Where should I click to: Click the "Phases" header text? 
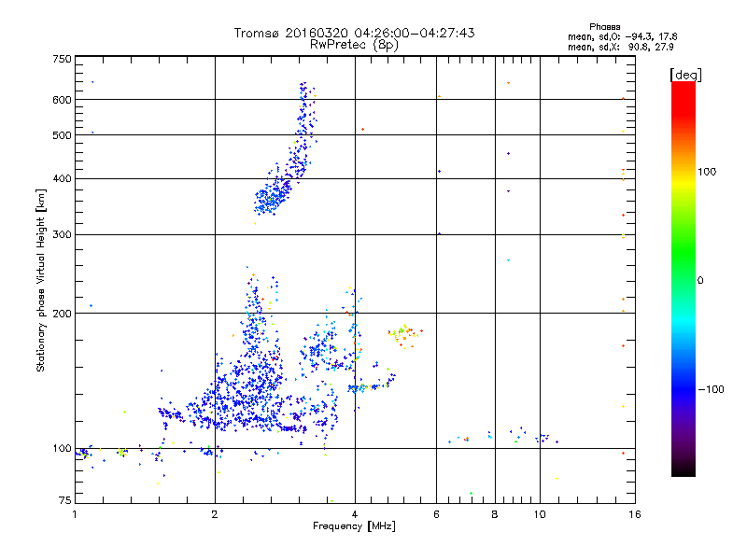click(x=604, y=27)
